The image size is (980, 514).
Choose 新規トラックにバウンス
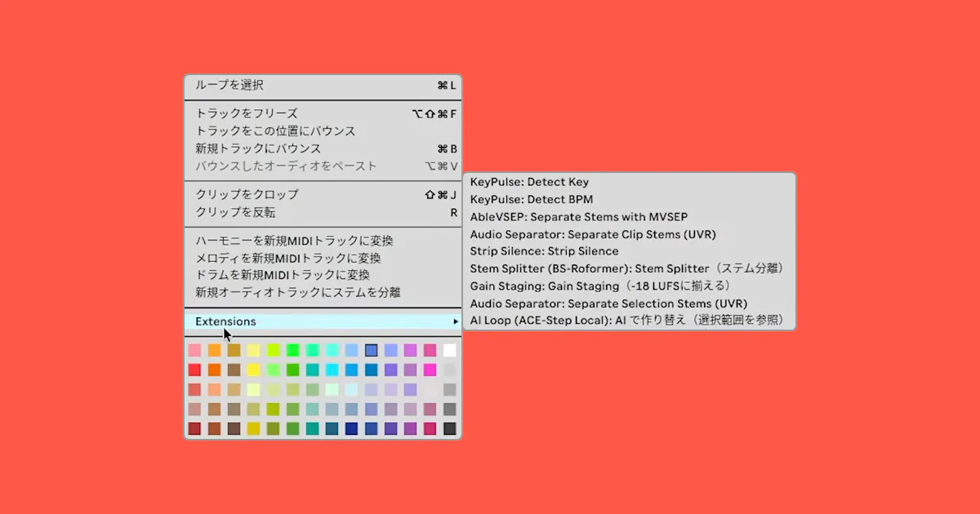point(323,148)
